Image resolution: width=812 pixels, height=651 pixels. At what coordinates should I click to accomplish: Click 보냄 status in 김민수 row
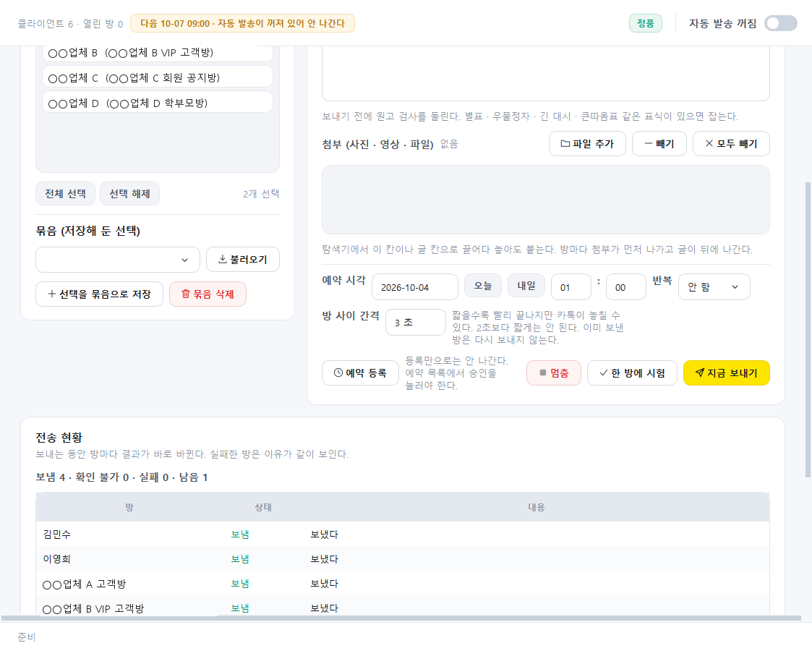click(240, 535)
